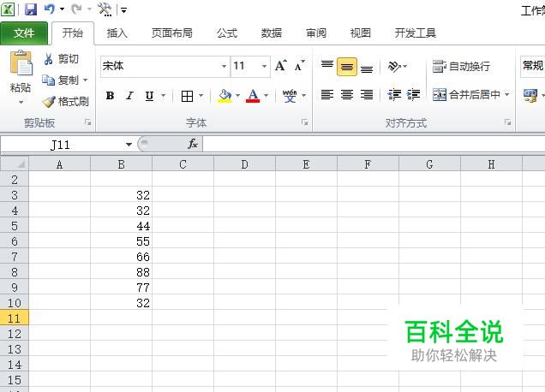545x392 pixels.
Task: Click the Redo arrow icon
Action: (x=76, y=9)
